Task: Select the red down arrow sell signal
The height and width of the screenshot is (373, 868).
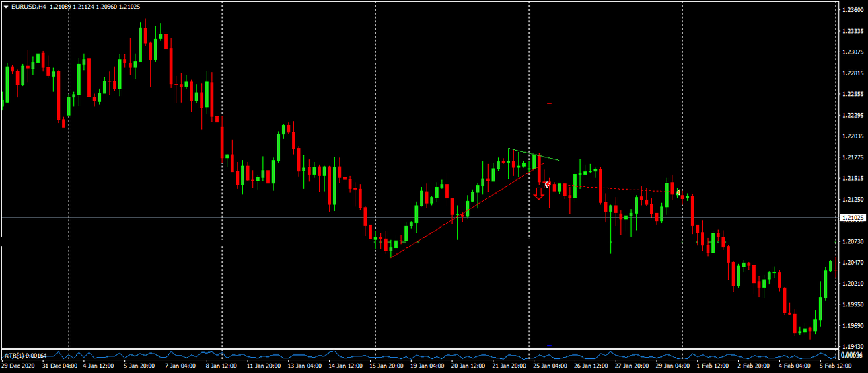Action: point(539,194)
